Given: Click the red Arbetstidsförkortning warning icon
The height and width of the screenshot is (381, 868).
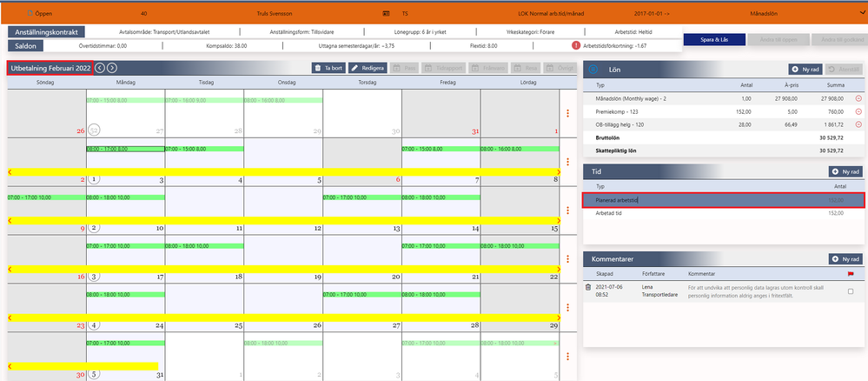Looking at the screenshot, I should pos(576,45).
